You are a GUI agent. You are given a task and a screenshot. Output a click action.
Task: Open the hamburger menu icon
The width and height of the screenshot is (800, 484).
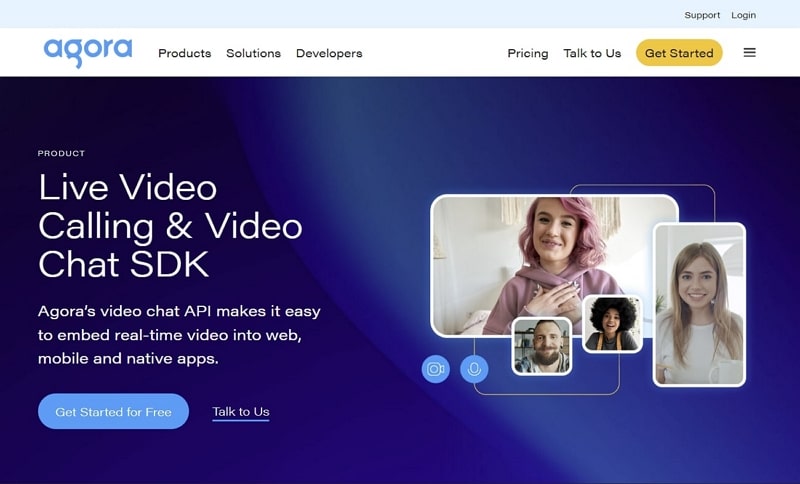coord(749,53)
